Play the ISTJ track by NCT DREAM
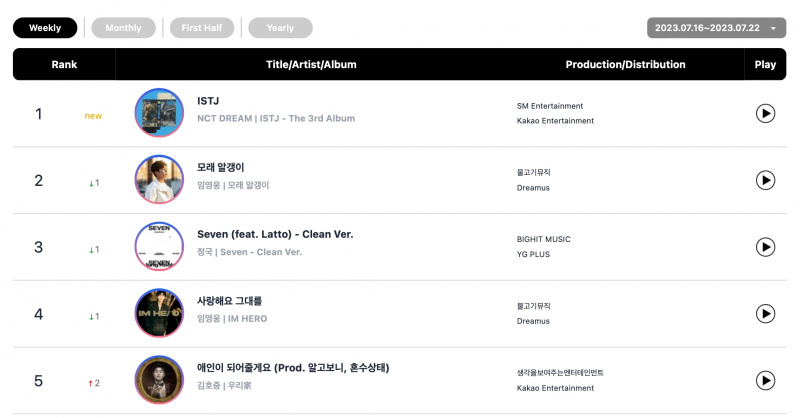The image size is (800, 418). coord(765,113)
